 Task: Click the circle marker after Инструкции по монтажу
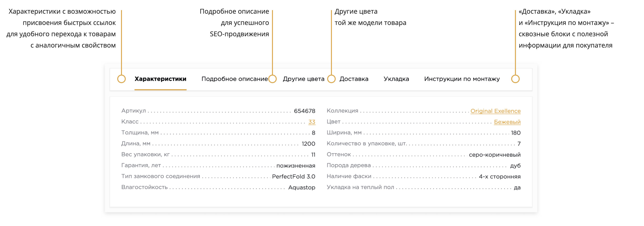click(x=515, y=79)
